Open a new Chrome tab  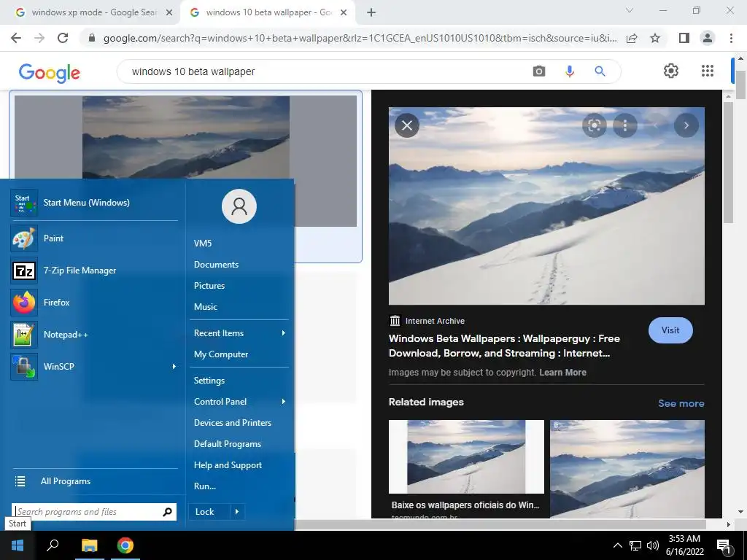[x=371, y=13]
